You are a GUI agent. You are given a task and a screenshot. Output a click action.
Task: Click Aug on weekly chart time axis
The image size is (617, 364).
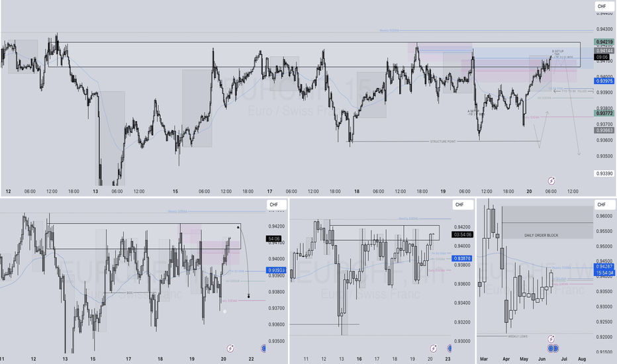[582, 359]
